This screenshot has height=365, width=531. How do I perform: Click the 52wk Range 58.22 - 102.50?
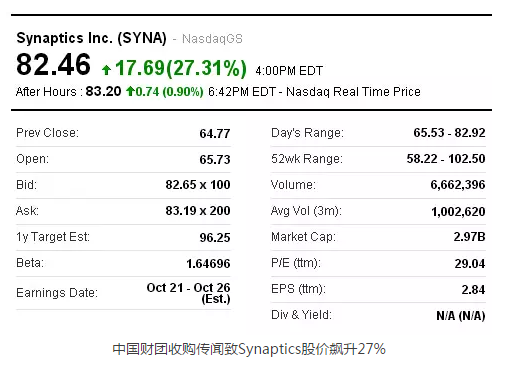(446, 158)
